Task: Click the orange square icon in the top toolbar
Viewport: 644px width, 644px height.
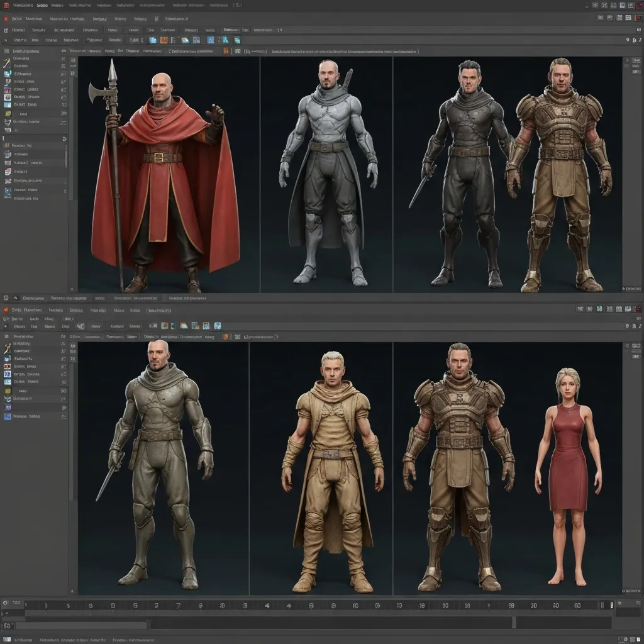Action: click(x=164, y=40)
